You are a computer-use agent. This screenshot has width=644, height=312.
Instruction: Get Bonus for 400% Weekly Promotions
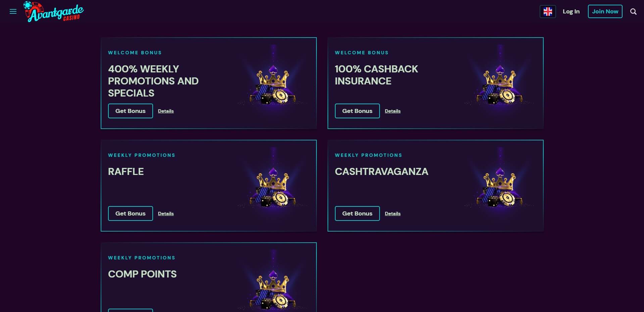(130, 111)
